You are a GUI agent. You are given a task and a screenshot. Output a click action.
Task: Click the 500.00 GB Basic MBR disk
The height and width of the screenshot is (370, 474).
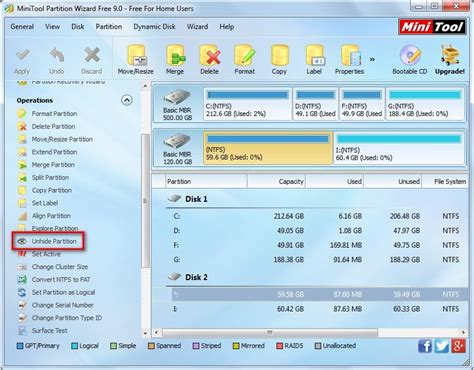[178, 104]
